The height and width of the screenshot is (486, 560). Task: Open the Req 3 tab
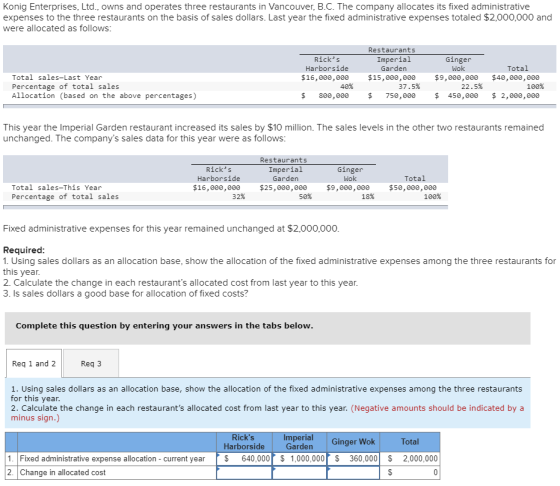91,364
